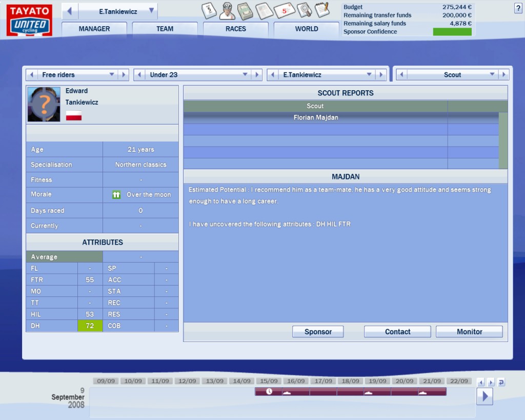Image resolution: width=525 pixels, height=420 pixels.
Task: Click the magnifying glass search icon
Action: (304, 10)
